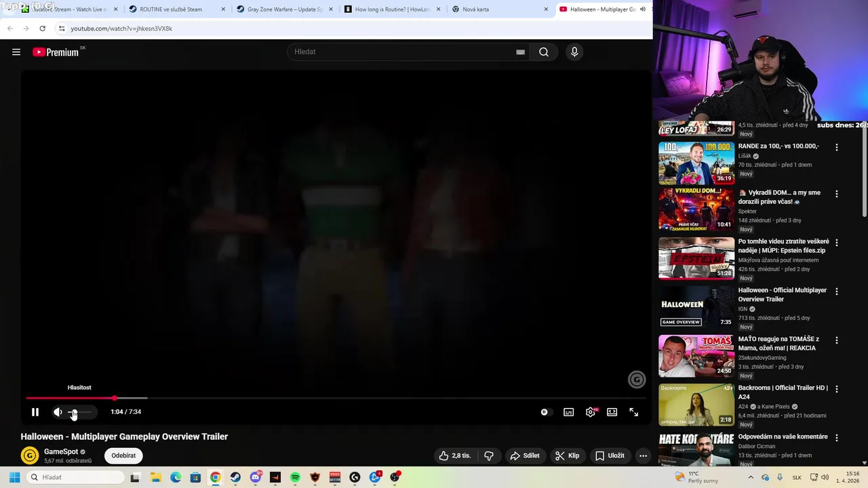
Task: Click the GameSpot watermark in the video
Action: point(637,380)
